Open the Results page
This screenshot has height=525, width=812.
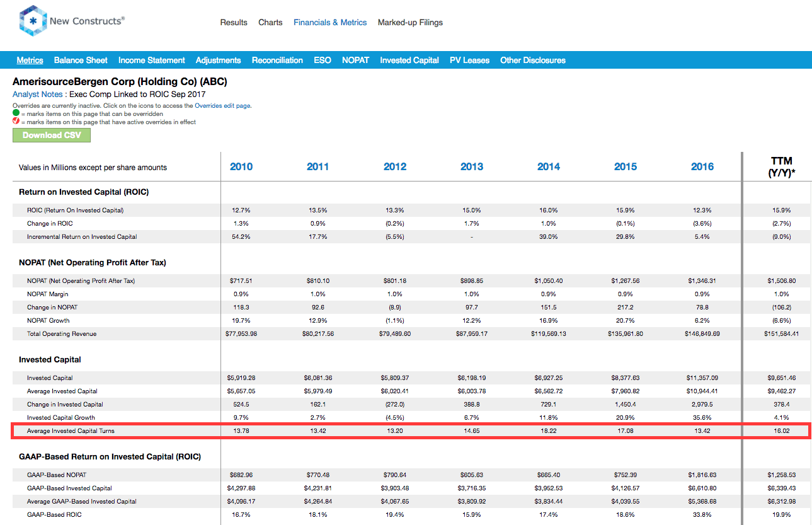point(234,22)
